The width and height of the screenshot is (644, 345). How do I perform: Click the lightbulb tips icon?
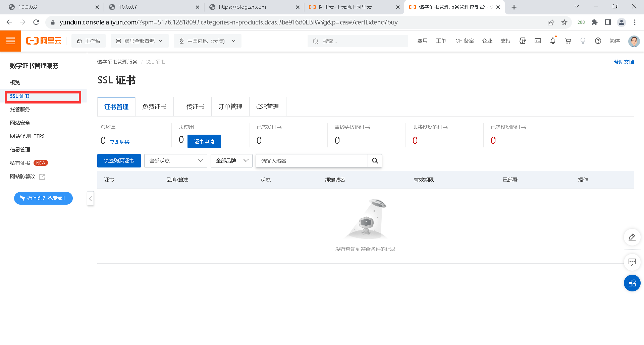click(583, 41)
